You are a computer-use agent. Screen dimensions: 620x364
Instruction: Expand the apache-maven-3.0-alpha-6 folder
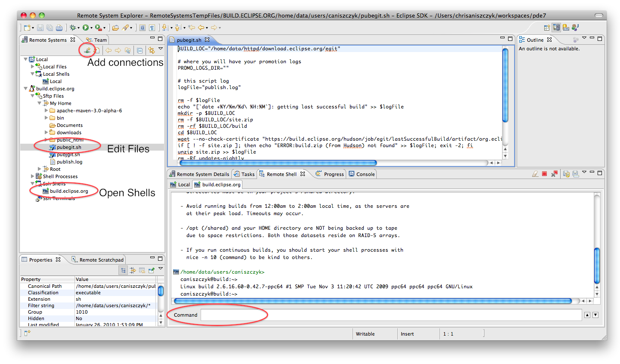[46, 111]
